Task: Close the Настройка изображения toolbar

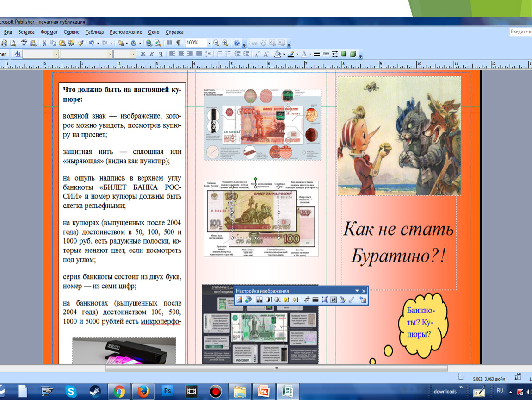Action: click(x=364, y=291)
